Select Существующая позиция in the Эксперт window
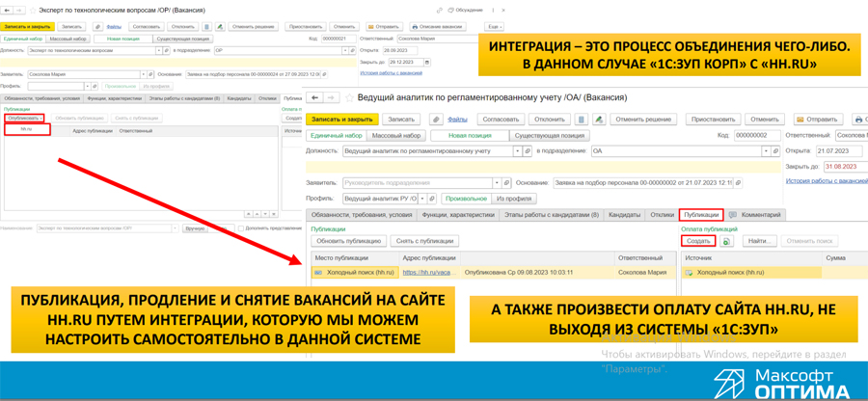The height and width of the screenshot is (401, 868). [x=182, y=39]
